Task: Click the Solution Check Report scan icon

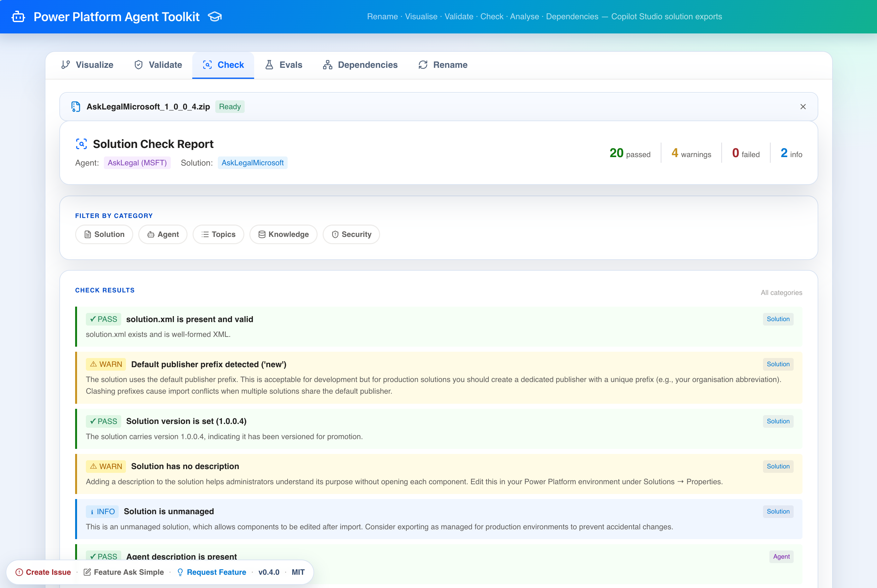Action: [x=81, y=144]
